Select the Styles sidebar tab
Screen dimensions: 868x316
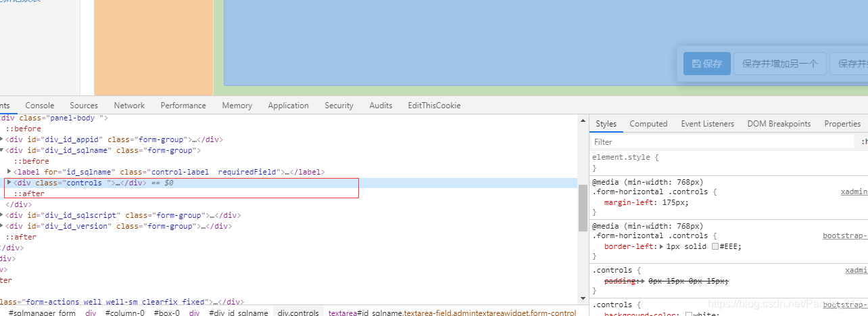606,124
